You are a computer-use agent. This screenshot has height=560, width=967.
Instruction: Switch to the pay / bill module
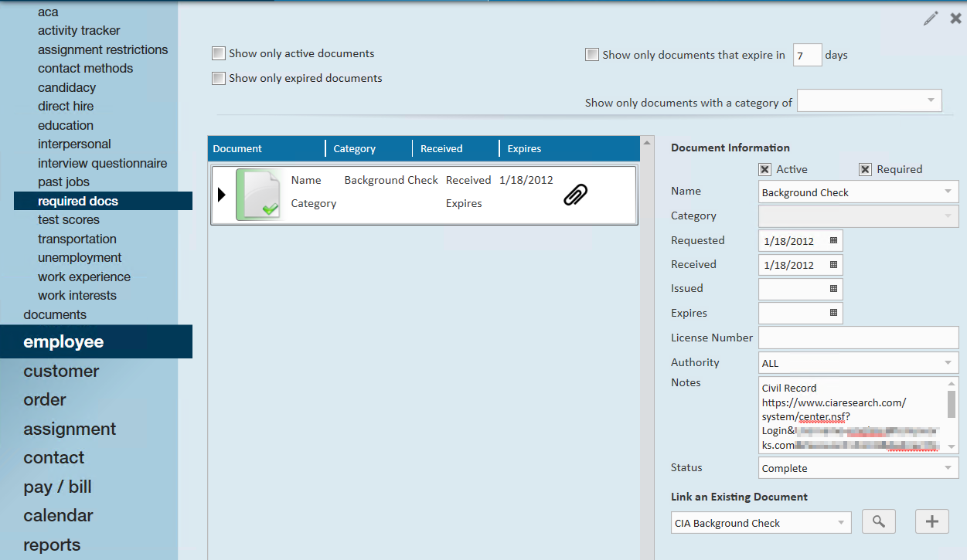pos(57,487)
